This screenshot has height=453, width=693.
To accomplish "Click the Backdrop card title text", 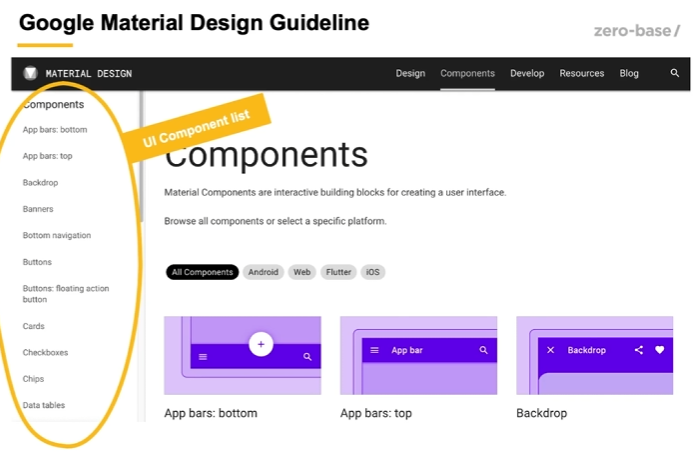I will [541, 413].
